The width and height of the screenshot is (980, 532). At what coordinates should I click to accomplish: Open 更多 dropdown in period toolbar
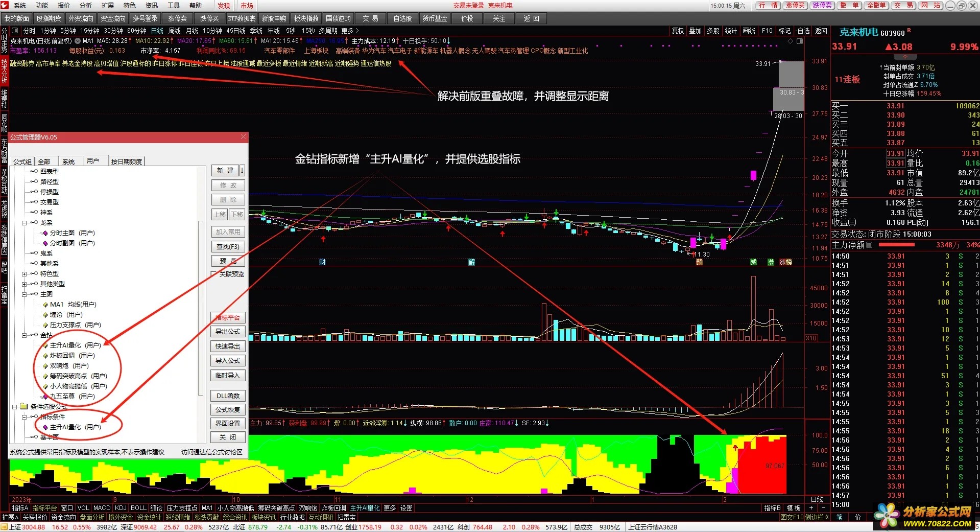(350, 31)
